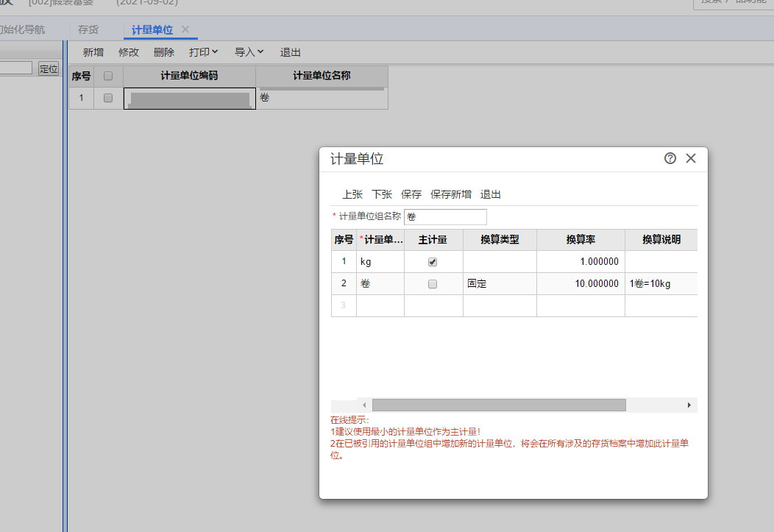Screen dimensions: 774x532
Task: Click 修改 in the toolbar
Action: coord(129,52)
